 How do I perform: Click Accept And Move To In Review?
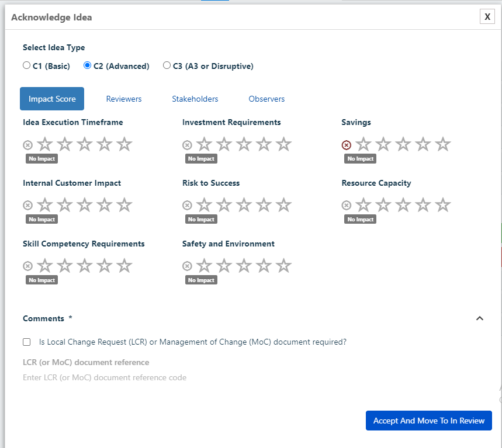pos(429,421)
